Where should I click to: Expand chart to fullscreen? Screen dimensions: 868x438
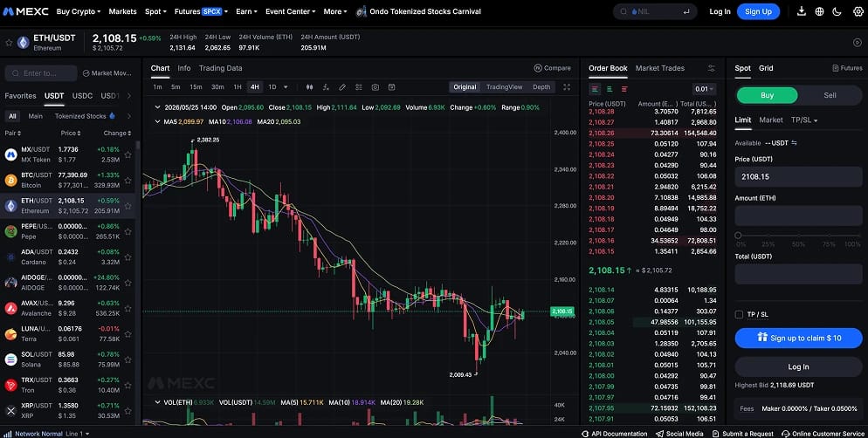click(567, 87)
